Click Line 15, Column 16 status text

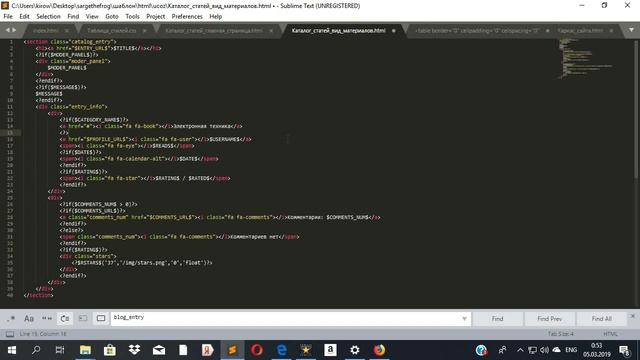click(x=43, y=334)
